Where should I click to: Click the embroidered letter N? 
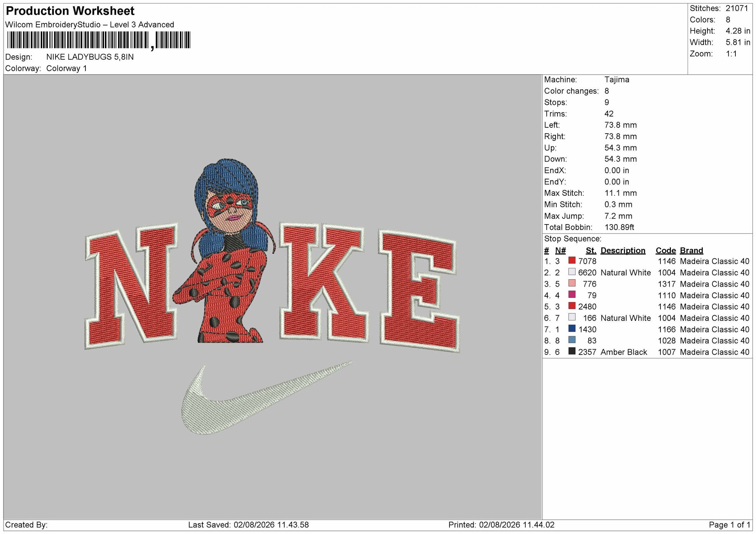tap(131, 286)
